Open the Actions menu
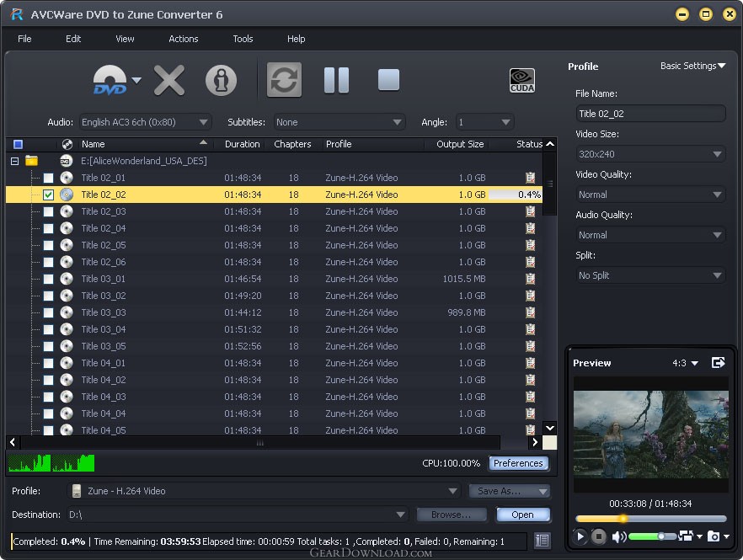The width and height of the screenshot is (743, 560). click(184, 39)
